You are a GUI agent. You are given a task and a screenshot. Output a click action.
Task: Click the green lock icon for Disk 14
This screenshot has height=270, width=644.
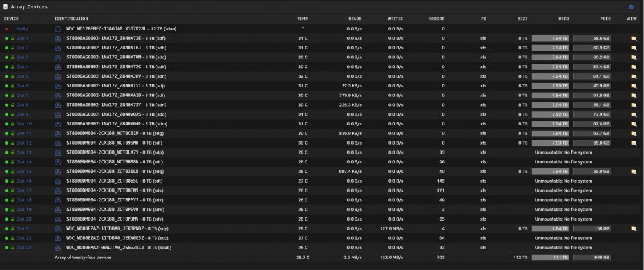coord(12,162)
